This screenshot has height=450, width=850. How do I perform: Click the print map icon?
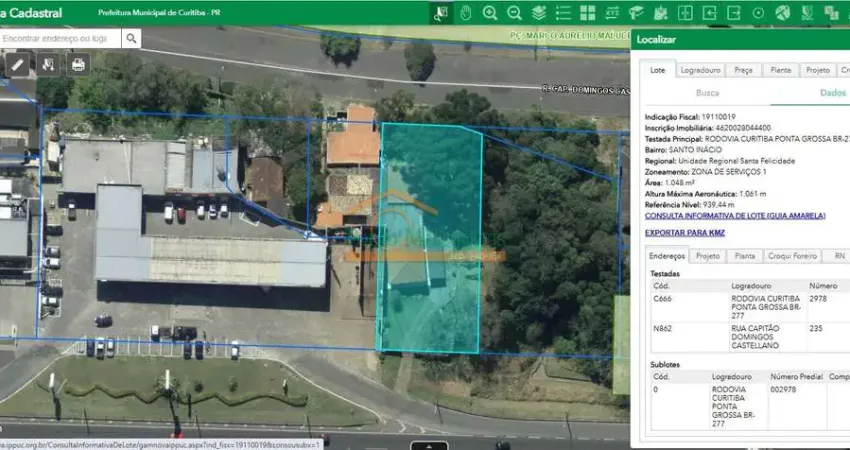pos(78,64)
